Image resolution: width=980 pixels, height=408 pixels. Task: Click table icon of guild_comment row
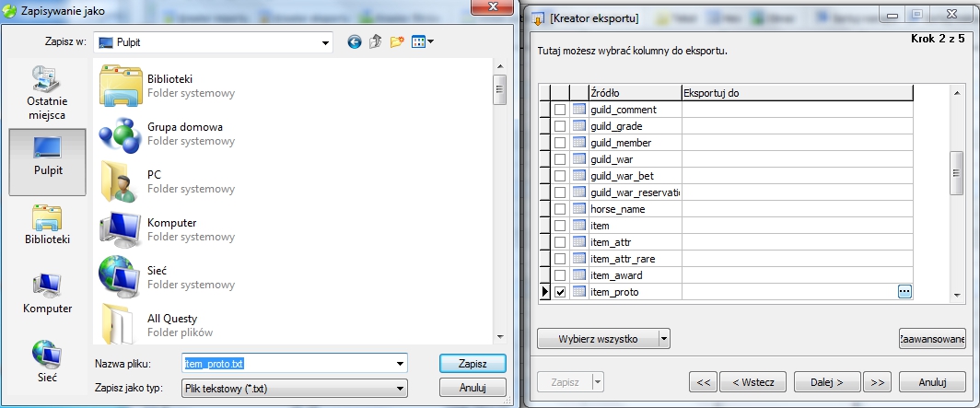(578, 110)
